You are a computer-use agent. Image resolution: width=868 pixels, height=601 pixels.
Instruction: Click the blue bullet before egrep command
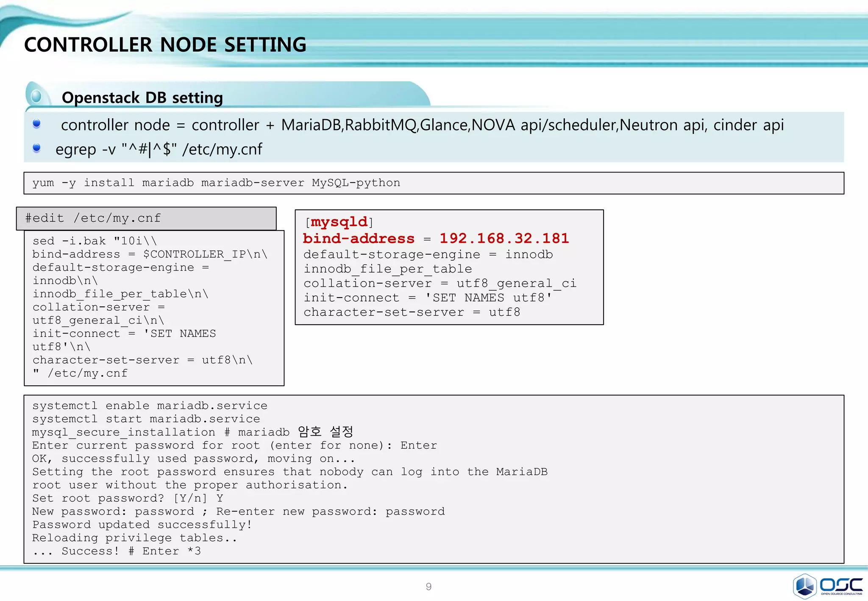click(x=37, y=148)
